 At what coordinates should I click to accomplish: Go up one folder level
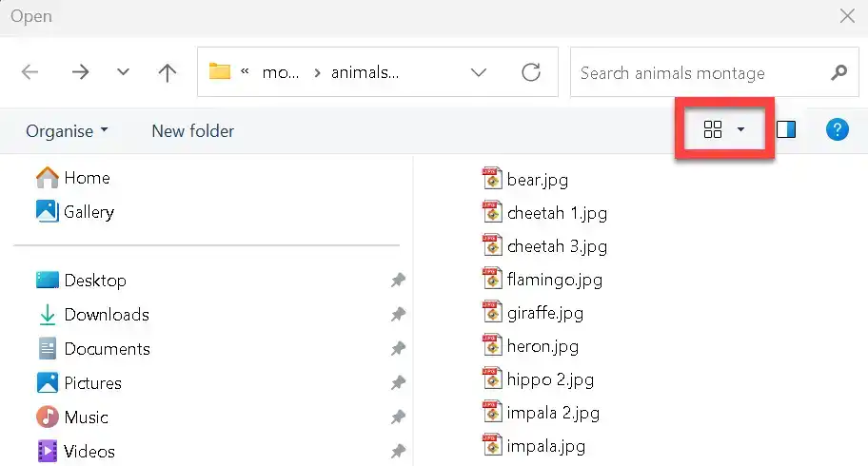point(168,73)
